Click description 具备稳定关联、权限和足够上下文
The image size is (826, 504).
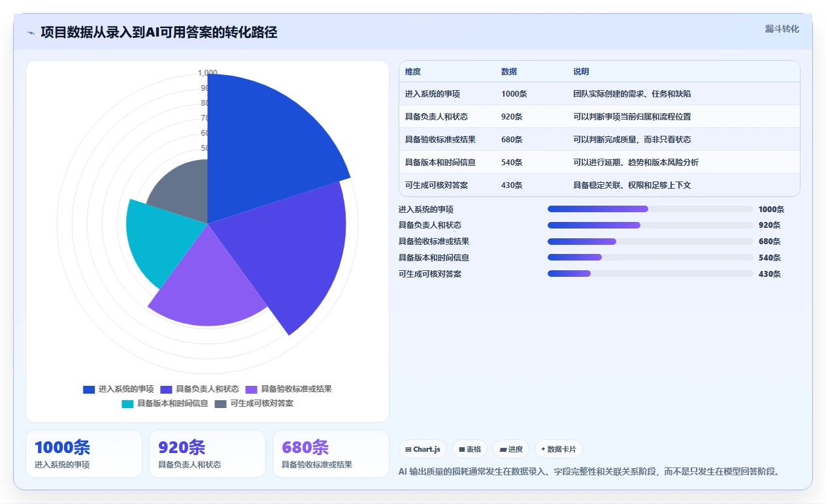(x=632, y=185)
